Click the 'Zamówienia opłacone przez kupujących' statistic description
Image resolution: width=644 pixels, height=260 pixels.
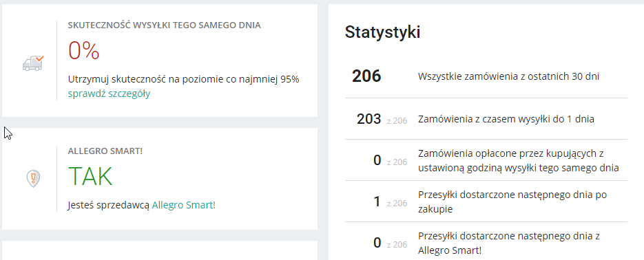[x=519, y=160]
